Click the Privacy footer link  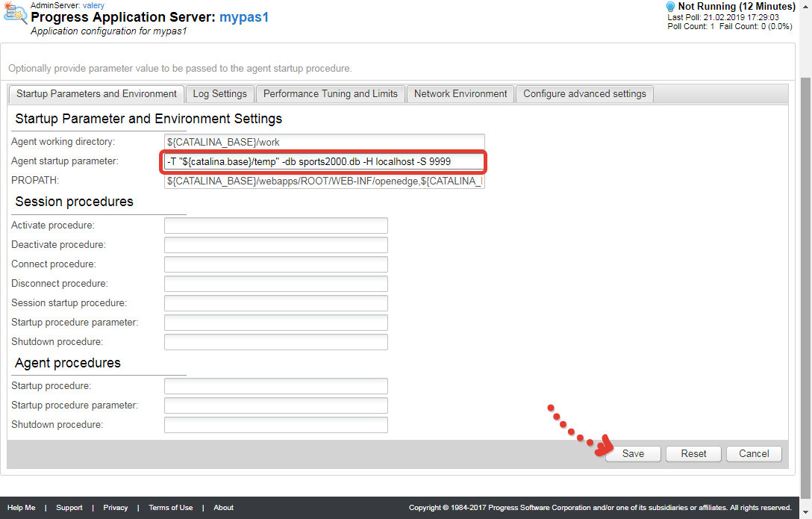[x=116, y=508]
